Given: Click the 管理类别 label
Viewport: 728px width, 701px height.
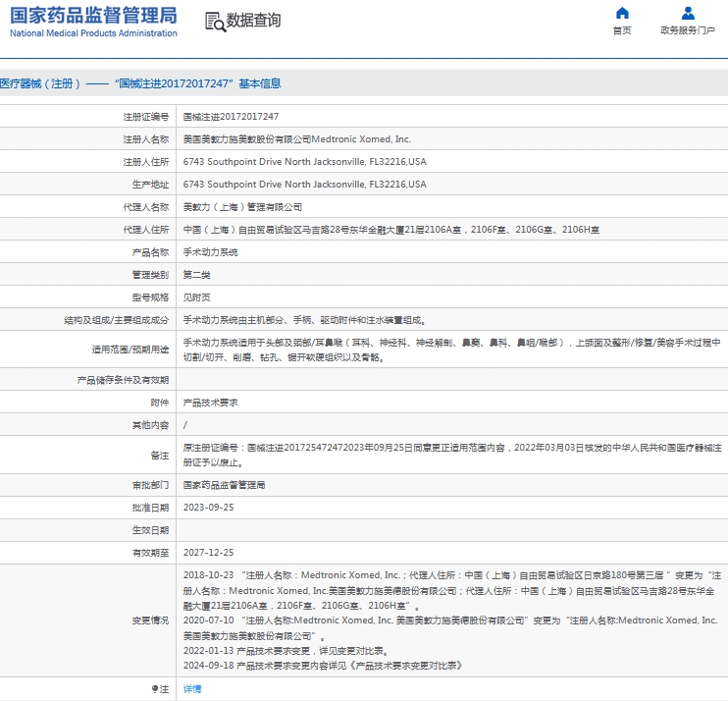Looking at the screenshot, I should [x=150, y=275].
